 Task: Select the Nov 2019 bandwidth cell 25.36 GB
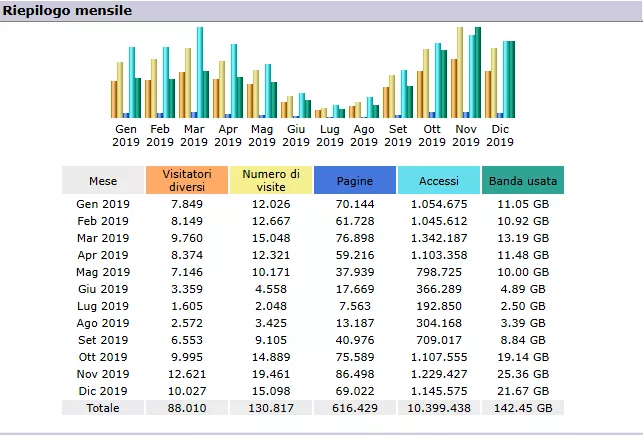coord(522,374)
